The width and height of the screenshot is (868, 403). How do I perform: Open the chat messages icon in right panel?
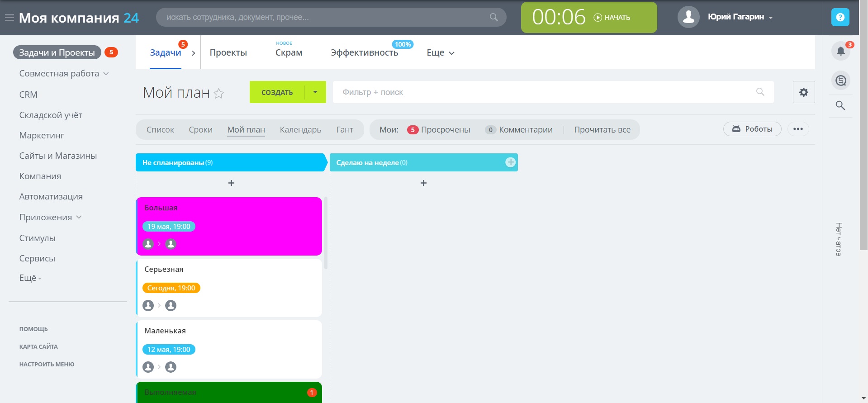pos(840,81)
